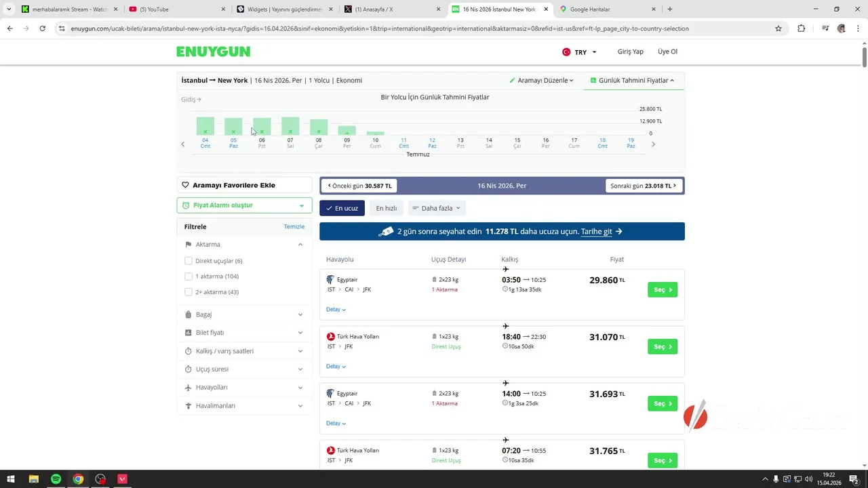This screenshot has width=868, height=488.
Task: Go to Önceki gün 30.587 TL
Action: (x=359, y=186)
